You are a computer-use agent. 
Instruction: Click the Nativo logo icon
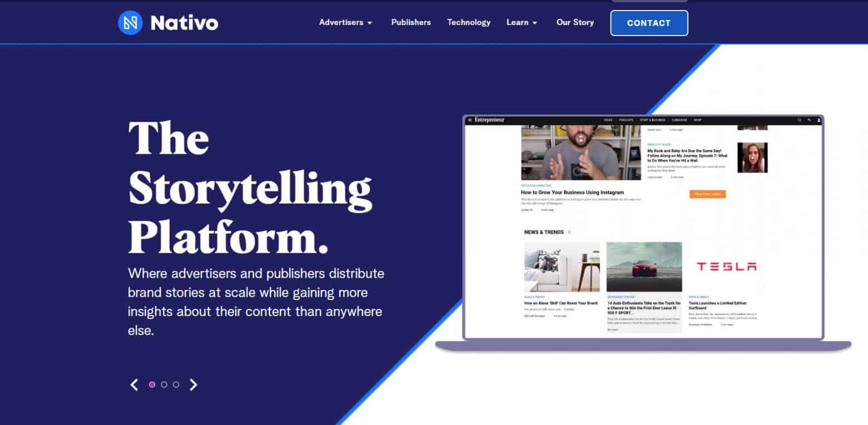[130, 23]
